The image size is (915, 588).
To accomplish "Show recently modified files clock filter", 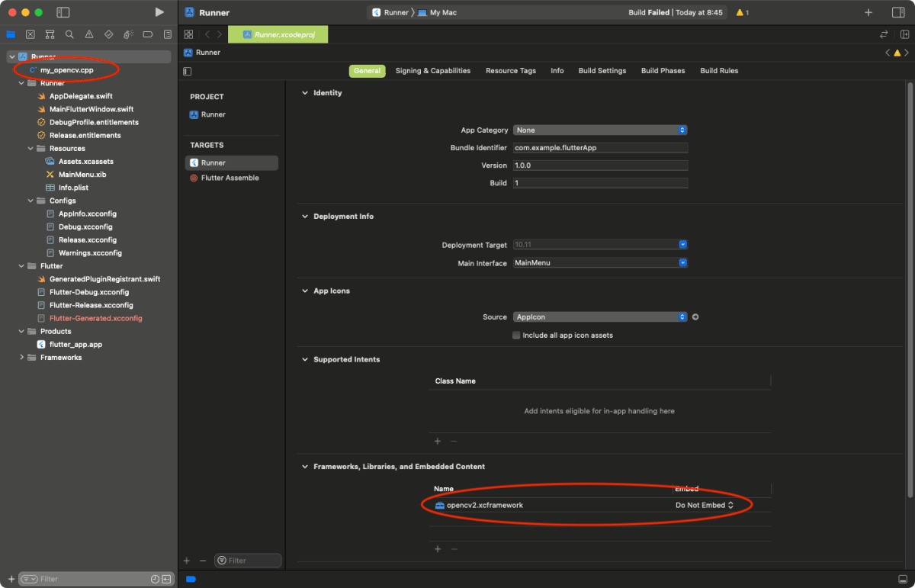I will point(155,579).
